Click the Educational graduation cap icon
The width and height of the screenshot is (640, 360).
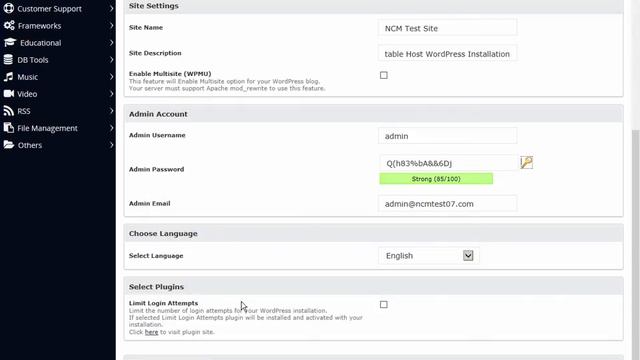10,42
